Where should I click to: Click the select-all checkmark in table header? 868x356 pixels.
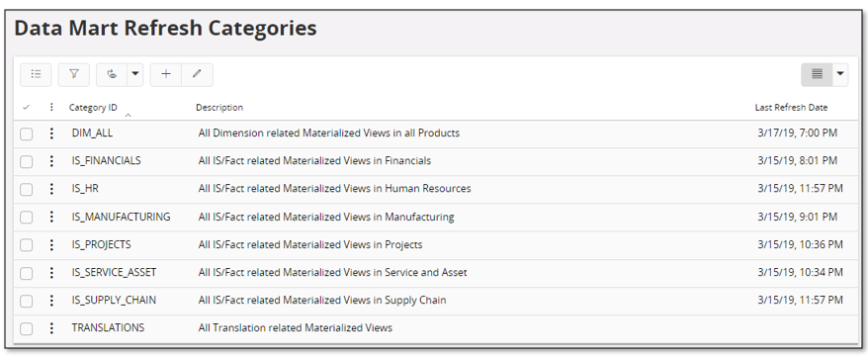tap(26, 108)
